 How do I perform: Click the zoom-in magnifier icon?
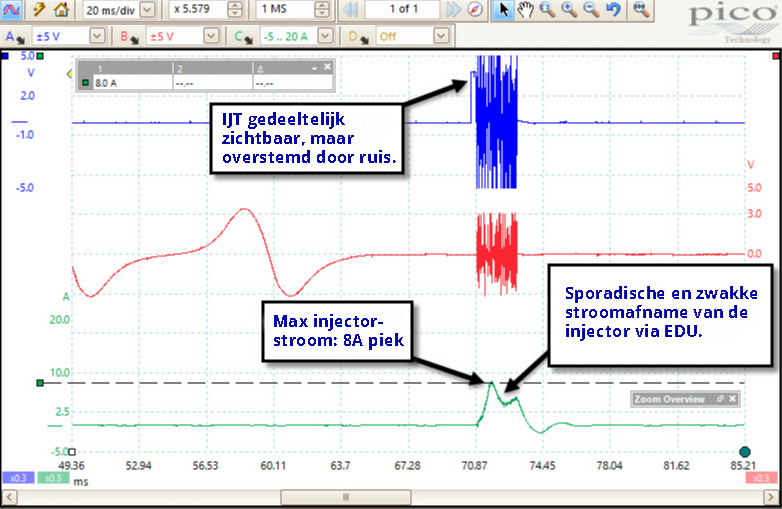click(x=569, y=9)
